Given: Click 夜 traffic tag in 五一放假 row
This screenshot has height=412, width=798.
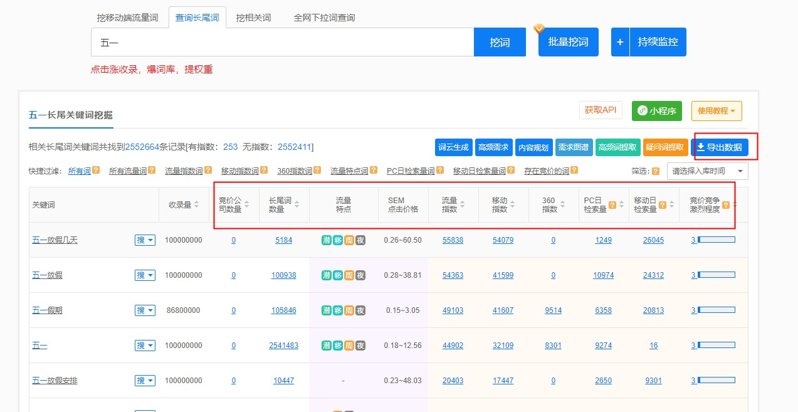Looking at the screenshot, I should tap(361, 275).
